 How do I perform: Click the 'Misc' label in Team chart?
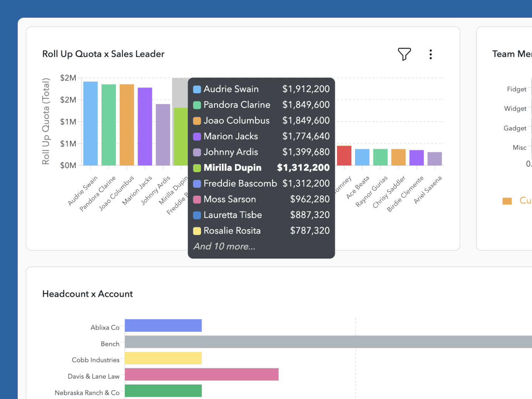coord(519,148)
